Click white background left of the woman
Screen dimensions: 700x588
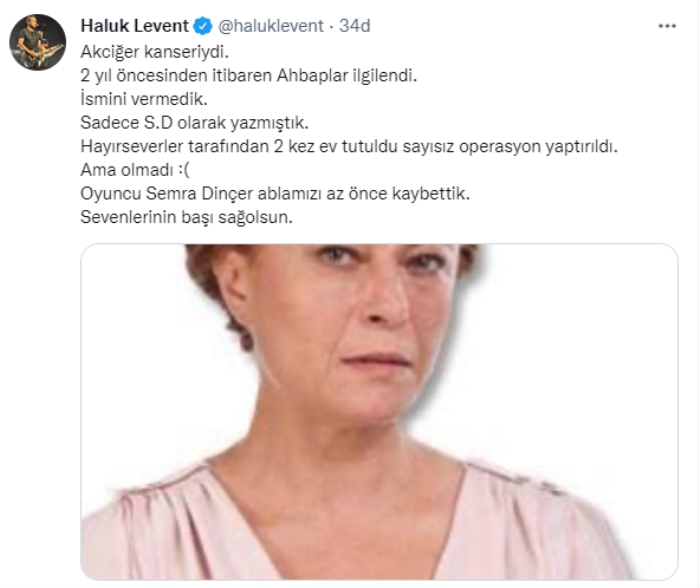pyautogui.click(x=134, y=357)
